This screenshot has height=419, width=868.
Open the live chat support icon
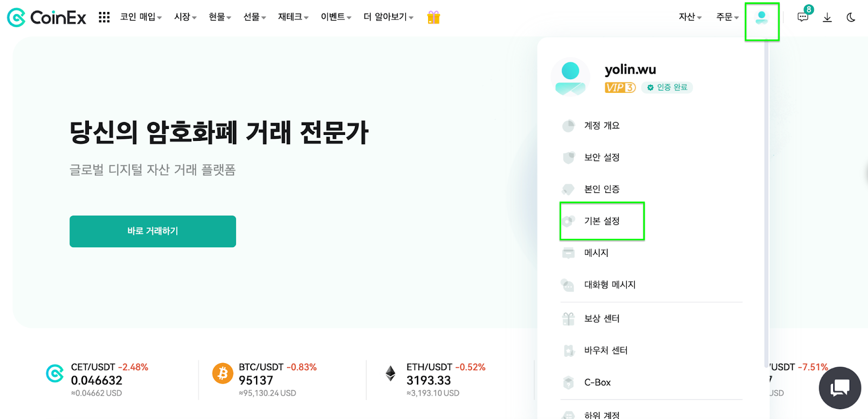click(x=839, y=388)
